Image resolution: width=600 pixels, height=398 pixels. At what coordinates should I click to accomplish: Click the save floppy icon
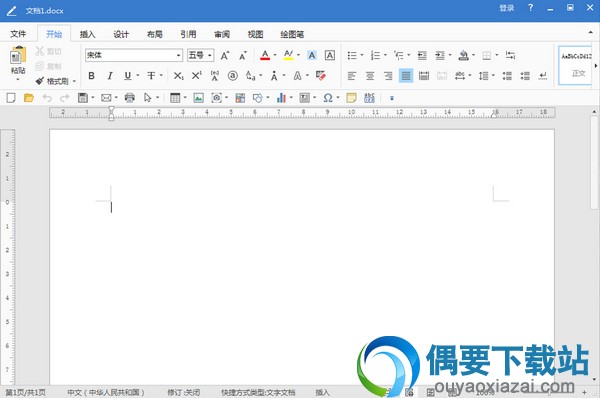coord(83,98)
